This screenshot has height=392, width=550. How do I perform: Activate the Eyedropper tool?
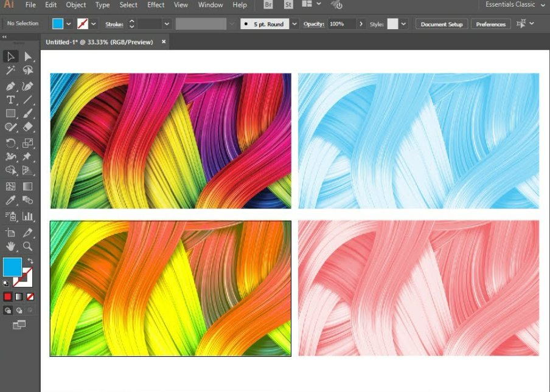coord(10,201)
